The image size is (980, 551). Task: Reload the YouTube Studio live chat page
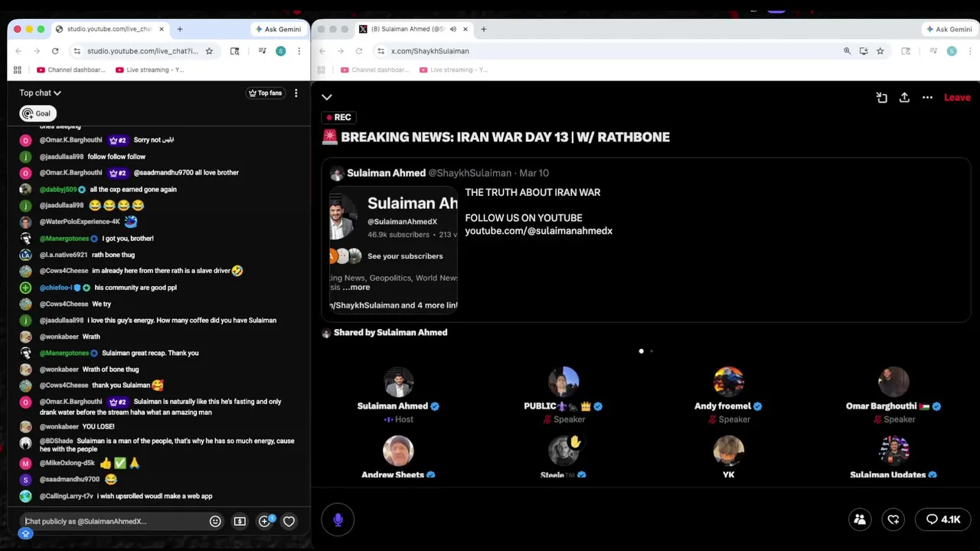point(55,51)
